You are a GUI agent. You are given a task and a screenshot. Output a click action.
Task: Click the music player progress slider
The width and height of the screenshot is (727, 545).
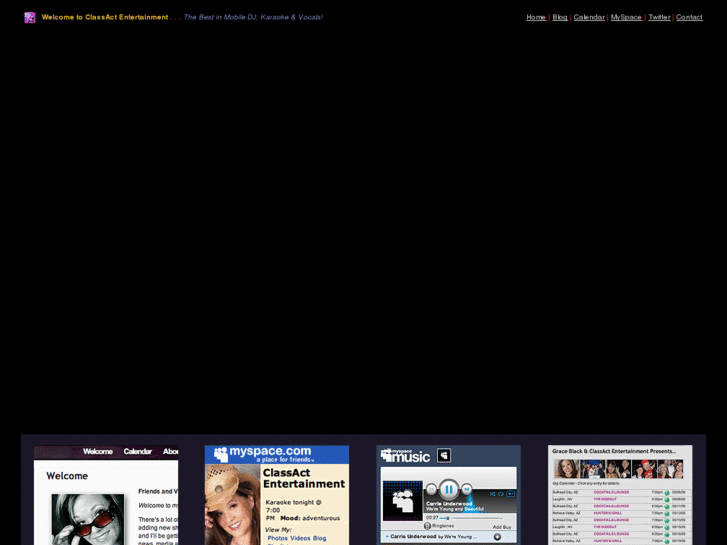pos(470,518)
